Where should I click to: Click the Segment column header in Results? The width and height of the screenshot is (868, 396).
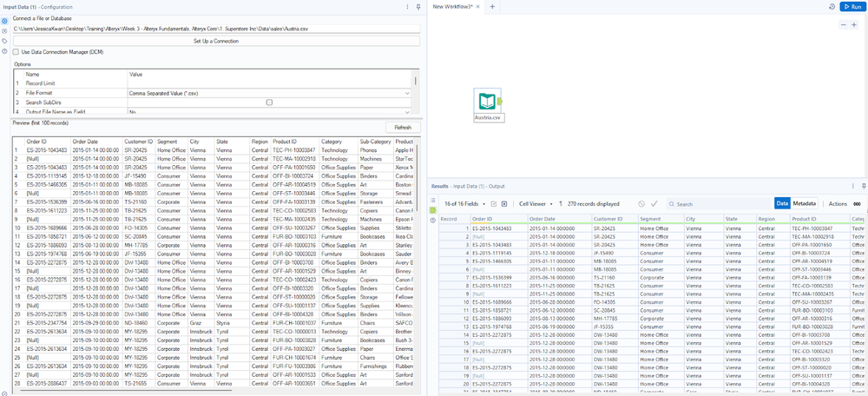tap(661, 219)
